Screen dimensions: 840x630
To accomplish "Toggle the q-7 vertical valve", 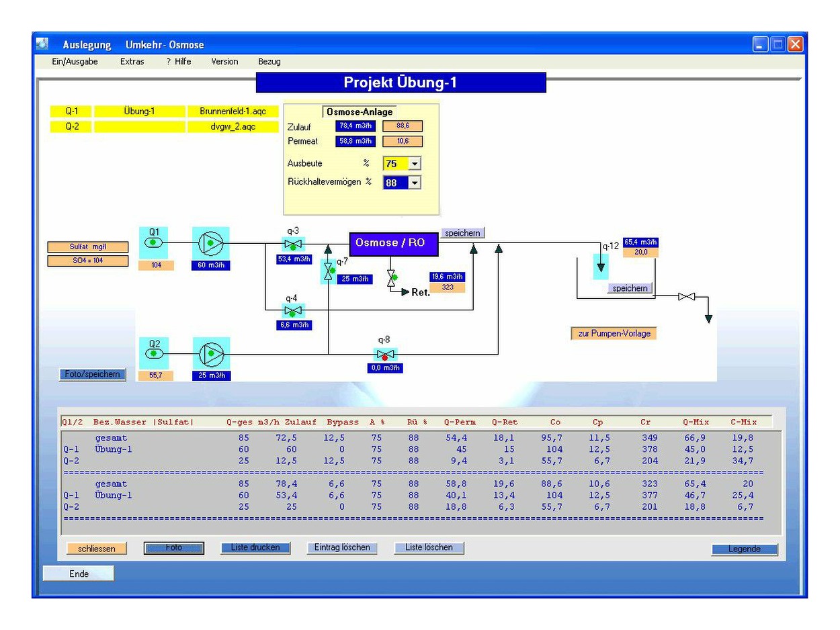I will 329,271.
